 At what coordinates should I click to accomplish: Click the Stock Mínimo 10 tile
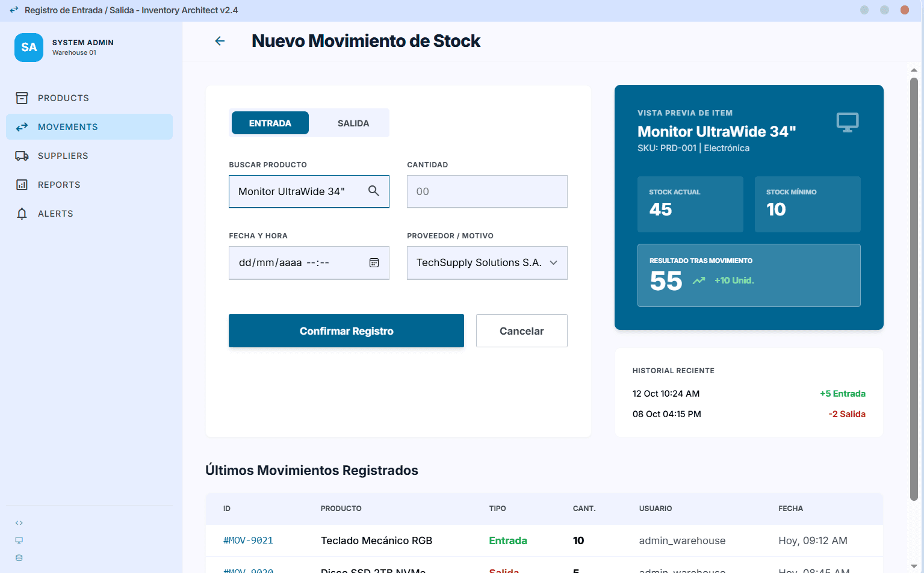click(808, 204)
